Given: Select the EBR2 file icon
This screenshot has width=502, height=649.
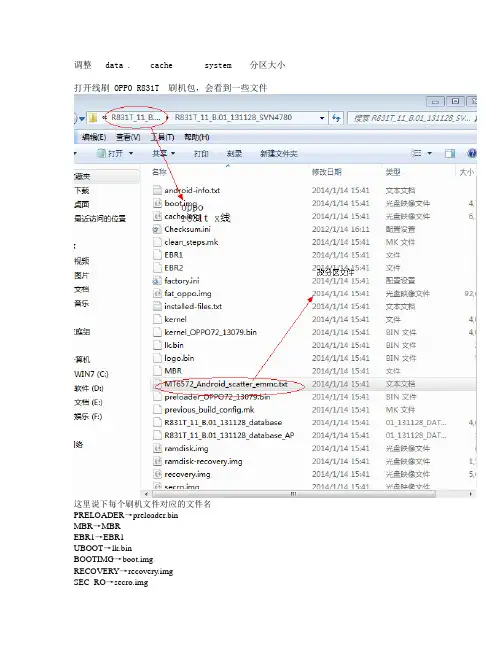Looking at the screenshot, I should click(157, 267).
